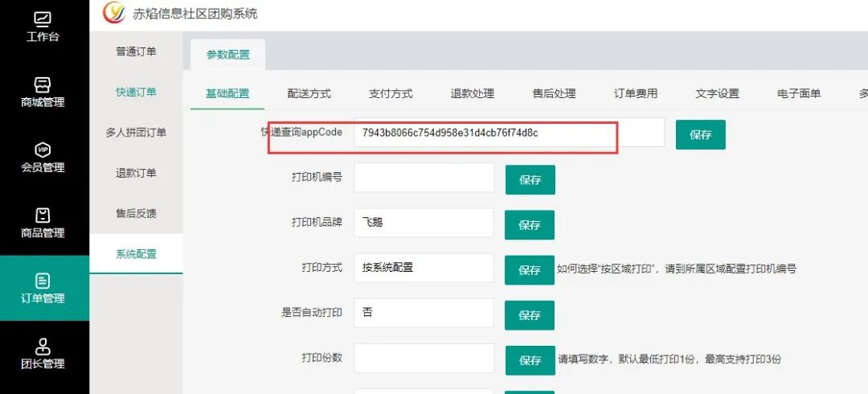
Task: Switch to the 支付方式 tab
Action: [x=391, y=93]
